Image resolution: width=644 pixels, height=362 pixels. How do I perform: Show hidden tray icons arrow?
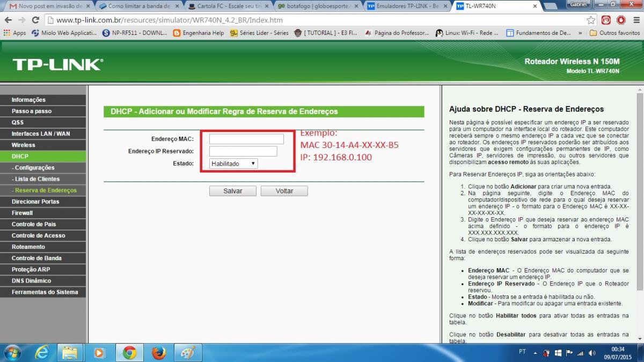tap(535, 353)
